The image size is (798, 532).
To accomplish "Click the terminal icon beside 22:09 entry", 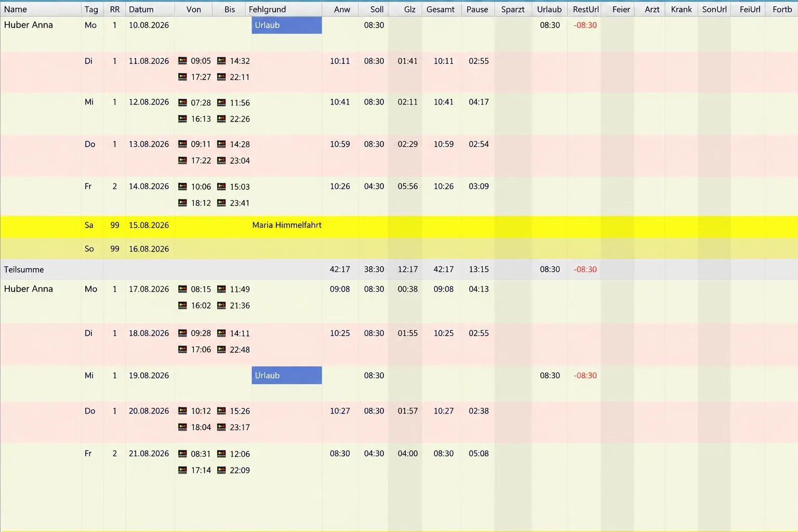I will [x=221, y=470].
